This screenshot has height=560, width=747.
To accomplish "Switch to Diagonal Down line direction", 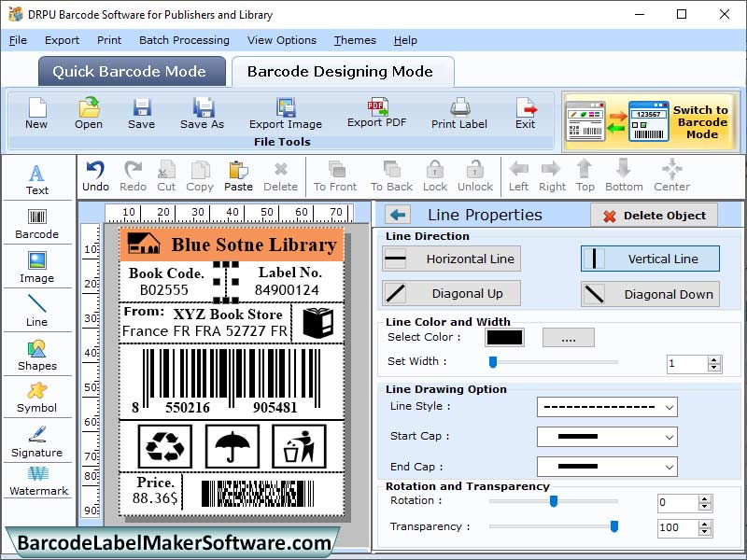I will pyautogui.click(x=649, y=293).
